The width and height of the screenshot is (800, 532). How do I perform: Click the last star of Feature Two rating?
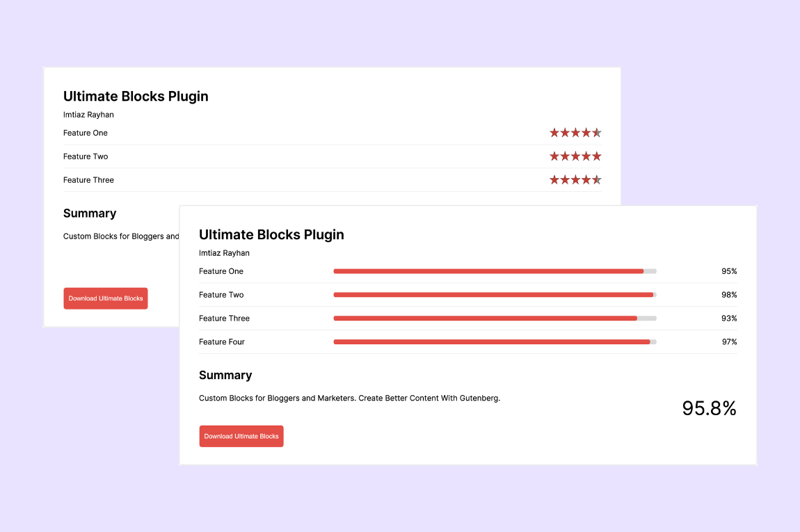click(x=598, y=156)
